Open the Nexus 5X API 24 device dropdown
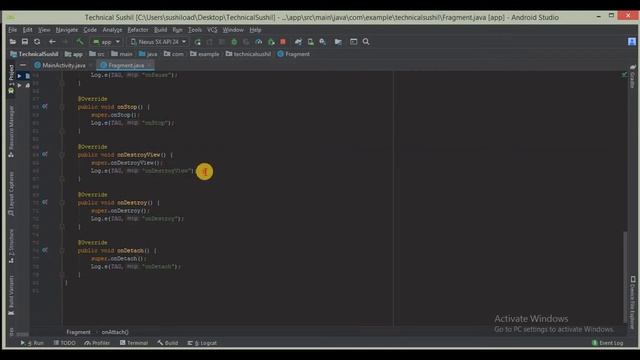 [x=158, y=42]
